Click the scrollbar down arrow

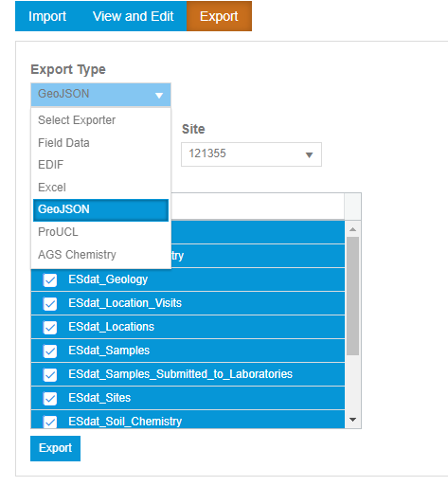[x=353, y=420]
